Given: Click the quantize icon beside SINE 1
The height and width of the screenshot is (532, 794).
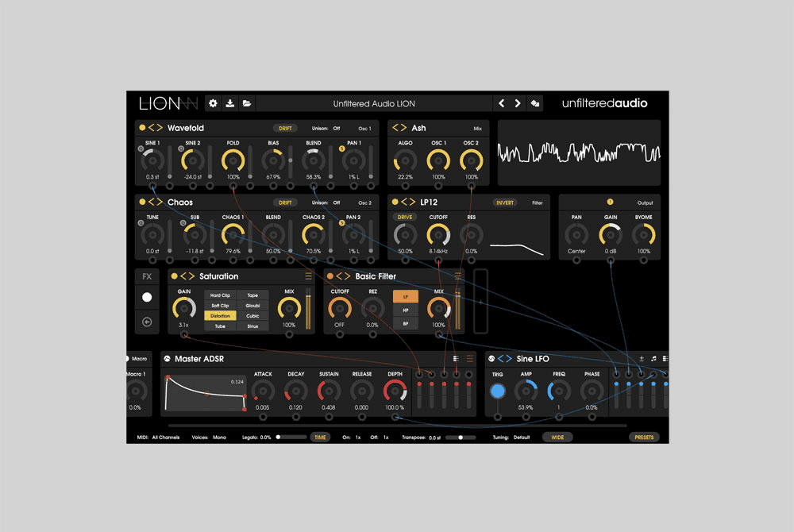Looking at the screenshot, I should 141,148.
